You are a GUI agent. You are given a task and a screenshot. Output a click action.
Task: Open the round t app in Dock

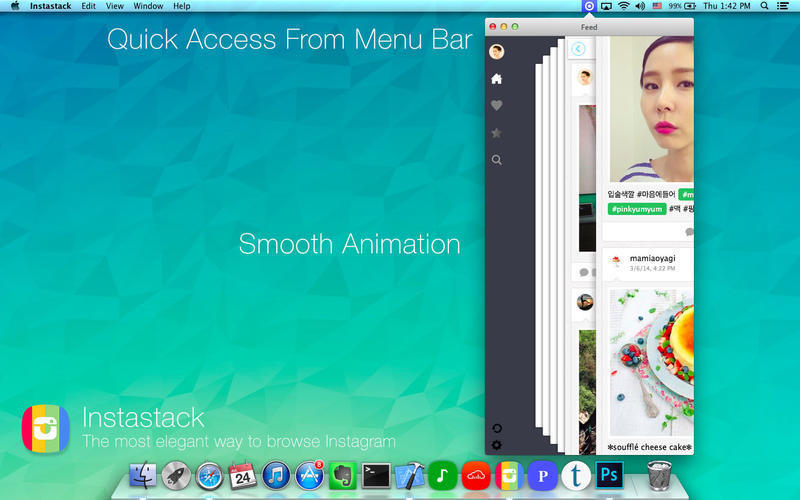click(576, 475)
